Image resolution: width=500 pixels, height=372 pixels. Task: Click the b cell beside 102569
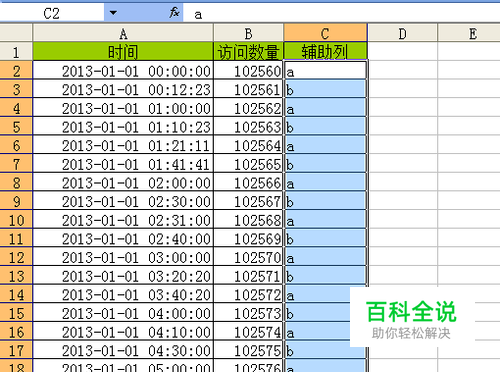pyautogui.click(x=325, y=238)
